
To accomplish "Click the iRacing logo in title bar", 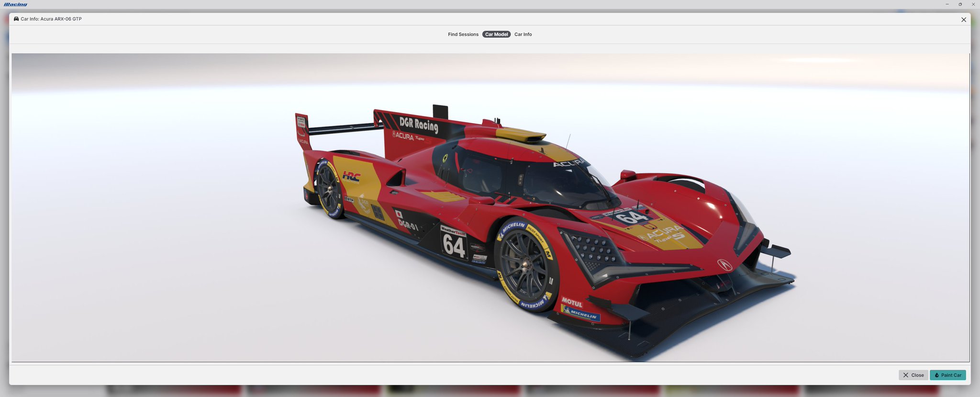I will coord(15,4).
